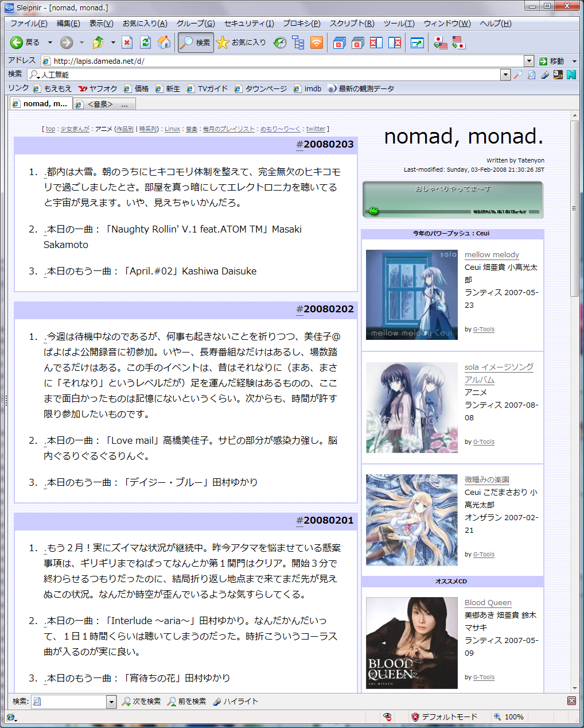This screenshot has height=728, width=584.
Task: Open the お気に入り(A) menu
Action: click(145, 24)
